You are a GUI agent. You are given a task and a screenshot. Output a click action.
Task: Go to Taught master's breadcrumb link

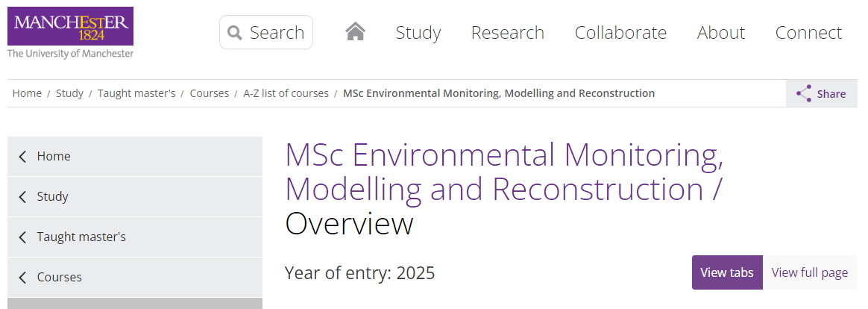pyautogui.click(x=136, y=93)
